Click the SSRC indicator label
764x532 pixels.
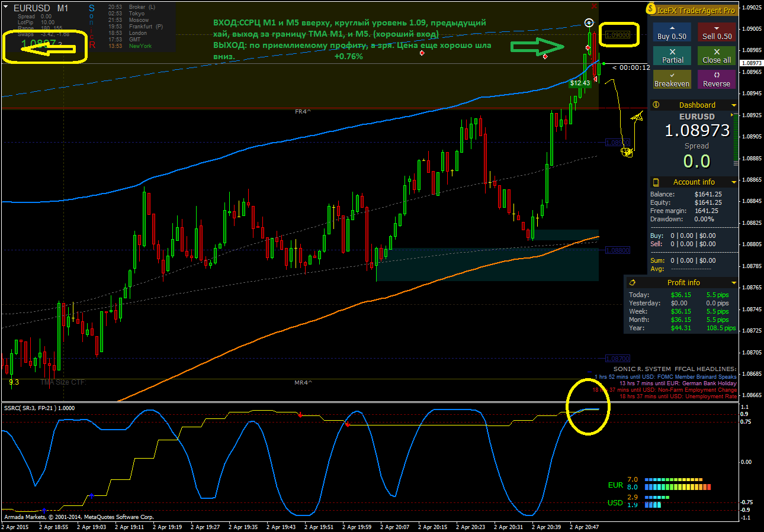(x=40, y=408)
